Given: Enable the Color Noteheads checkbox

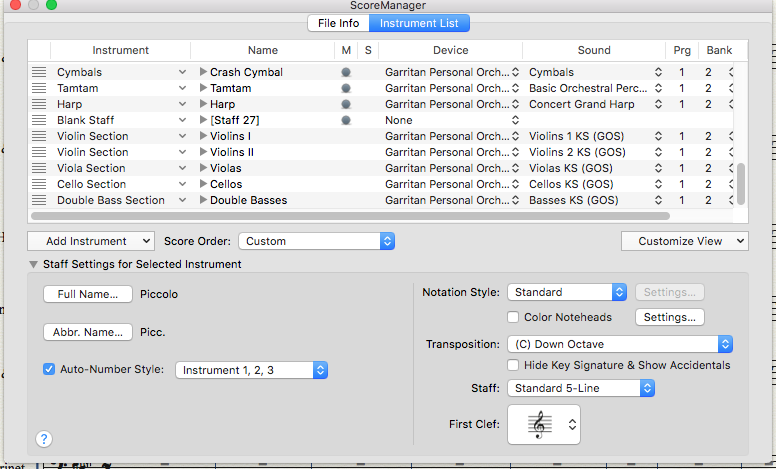Looking at the screenshot, I should tap(514, 318).
